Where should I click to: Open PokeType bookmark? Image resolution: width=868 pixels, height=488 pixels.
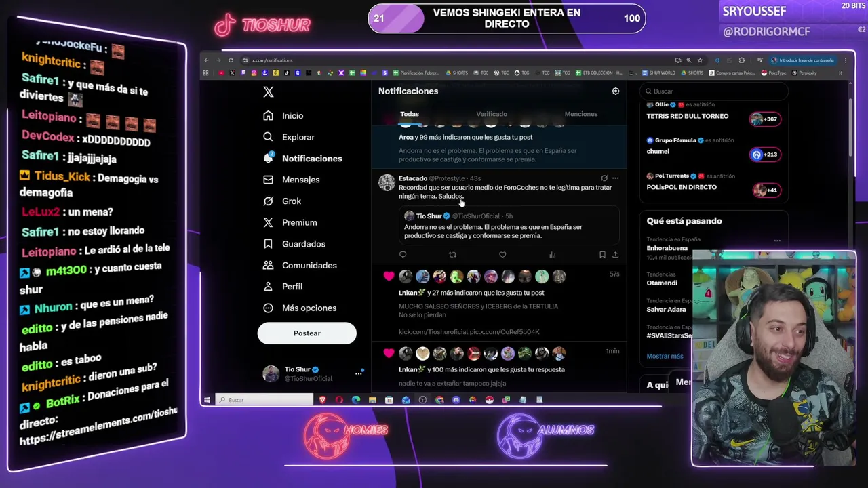click(774, 73)
